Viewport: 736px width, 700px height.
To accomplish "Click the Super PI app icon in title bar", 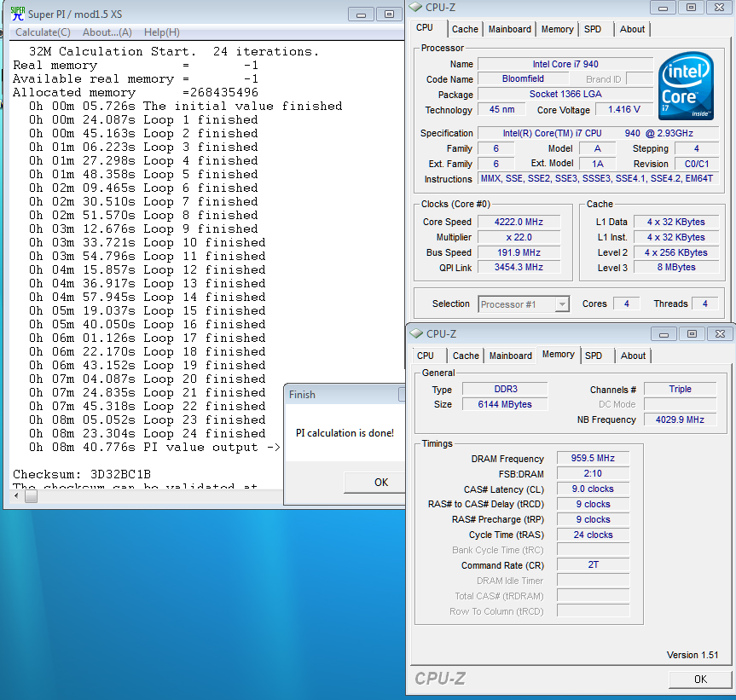I will [18, 14].
